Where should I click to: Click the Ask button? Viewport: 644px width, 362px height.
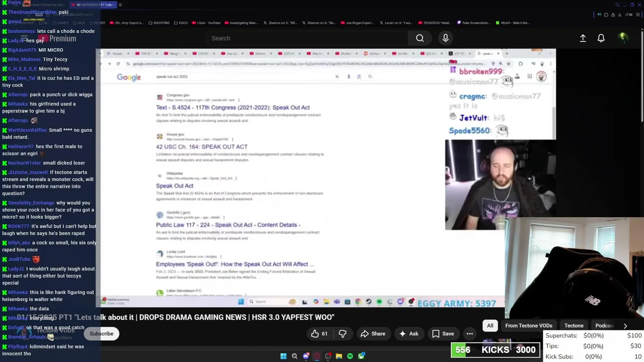tap(408, 334)
